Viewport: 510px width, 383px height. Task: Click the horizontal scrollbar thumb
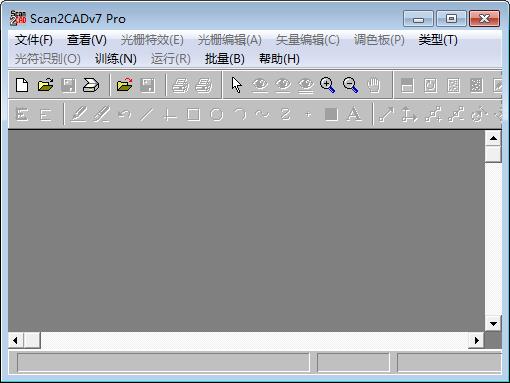coord(32,340)
